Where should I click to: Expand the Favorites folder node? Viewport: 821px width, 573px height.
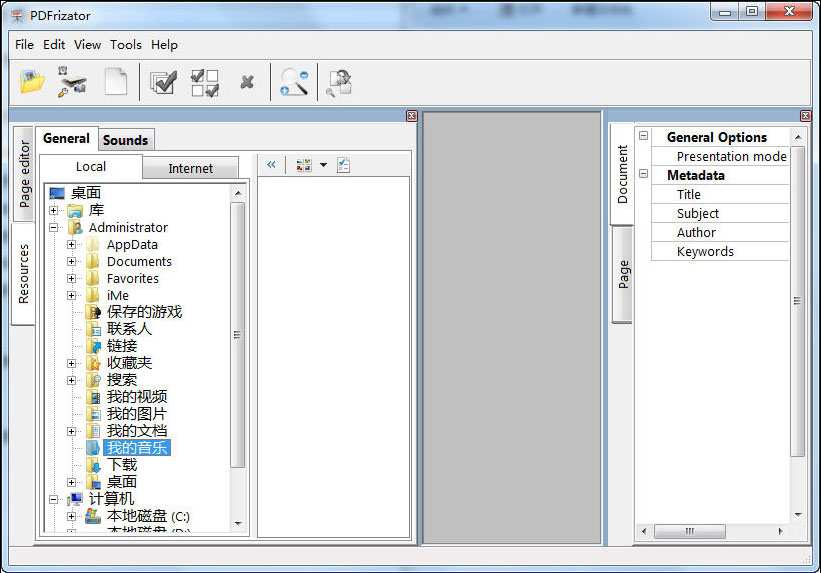[72, 279]
